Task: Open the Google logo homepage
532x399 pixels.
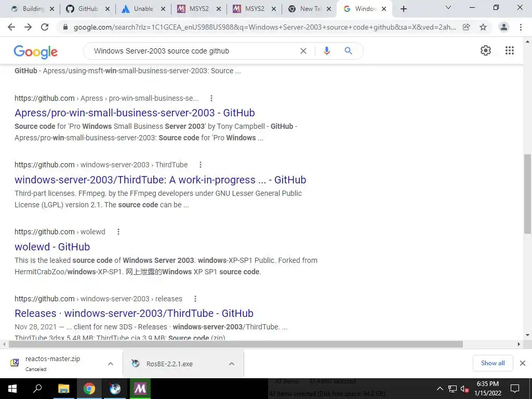Action: pos(36,51)
